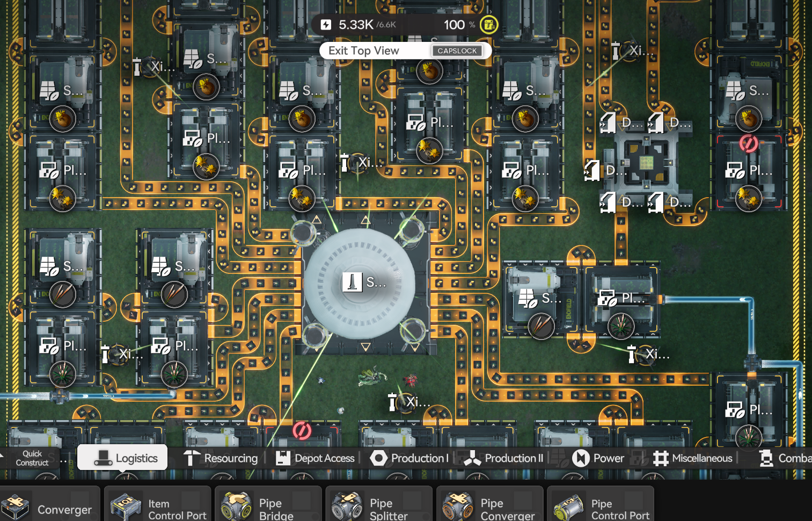
Task: Click the yellow round icon beside 100 %
Action: pos(488,25)
